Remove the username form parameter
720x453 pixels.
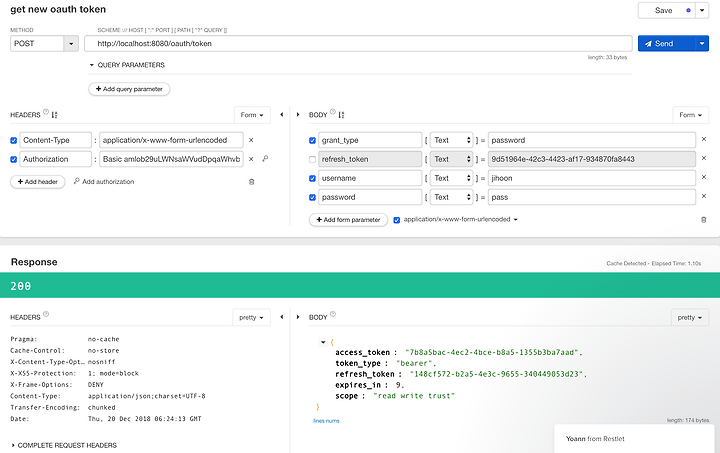[703, 177]
